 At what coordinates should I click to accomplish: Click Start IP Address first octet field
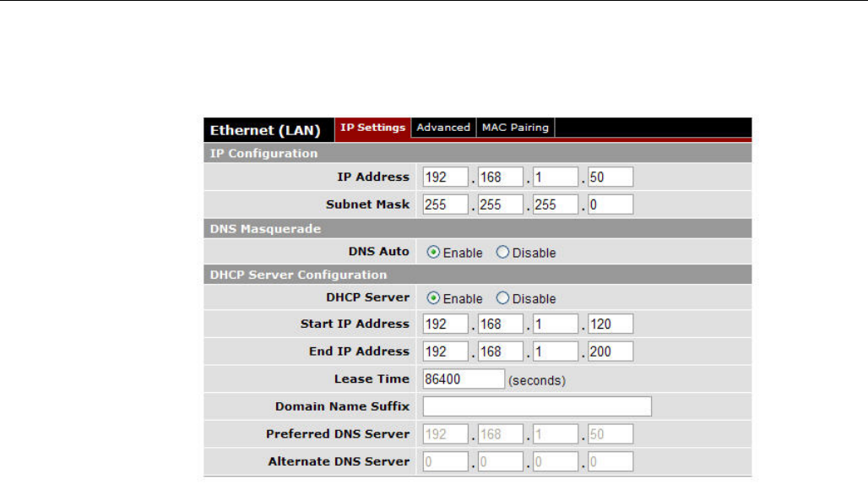[x=445, y=324]
